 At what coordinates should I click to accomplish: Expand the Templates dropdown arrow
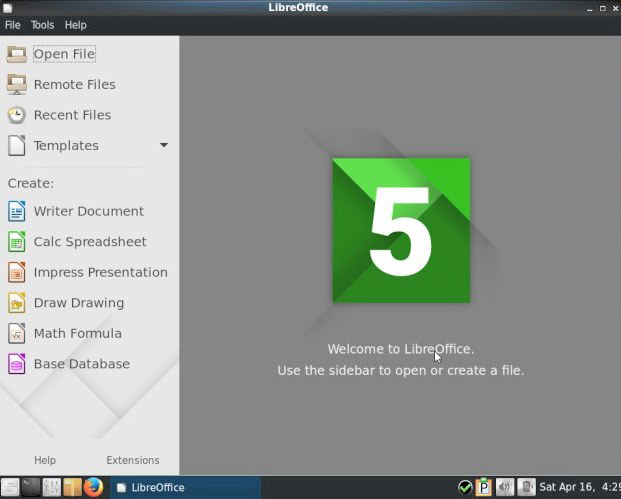(164, 145)
